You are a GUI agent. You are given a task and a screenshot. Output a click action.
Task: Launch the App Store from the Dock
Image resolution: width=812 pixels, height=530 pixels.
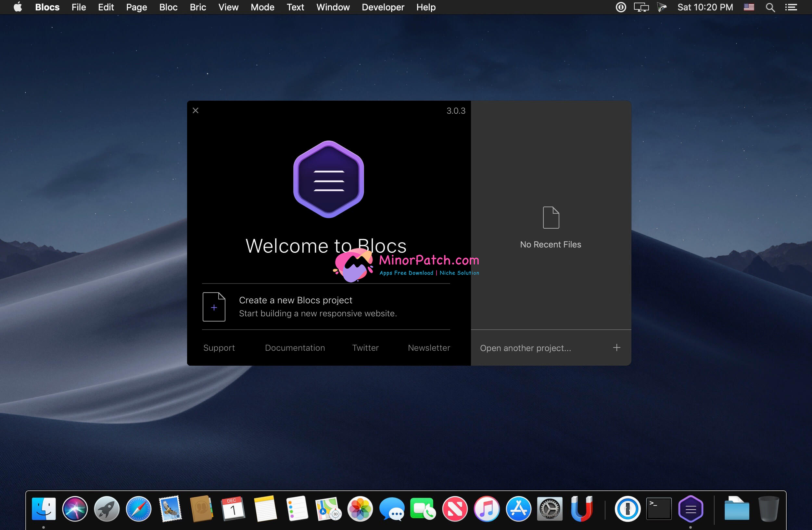[x=518, y=509]
